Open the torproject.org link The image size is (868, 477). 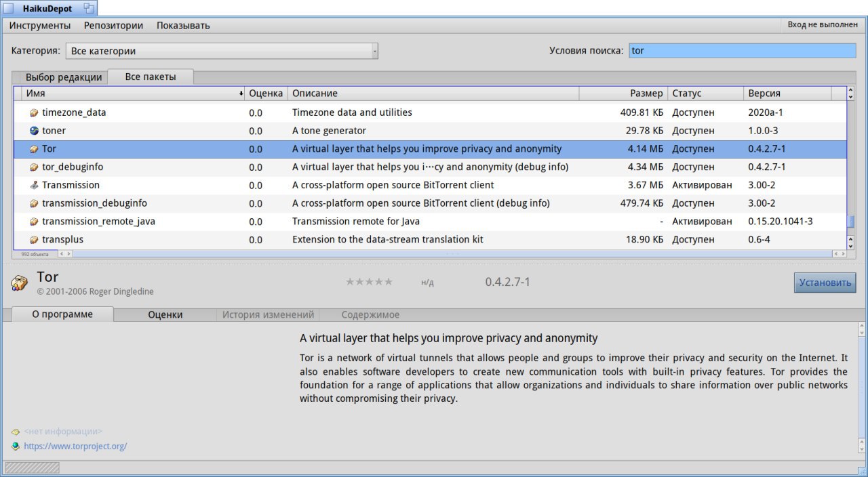[x=75, y=447]
